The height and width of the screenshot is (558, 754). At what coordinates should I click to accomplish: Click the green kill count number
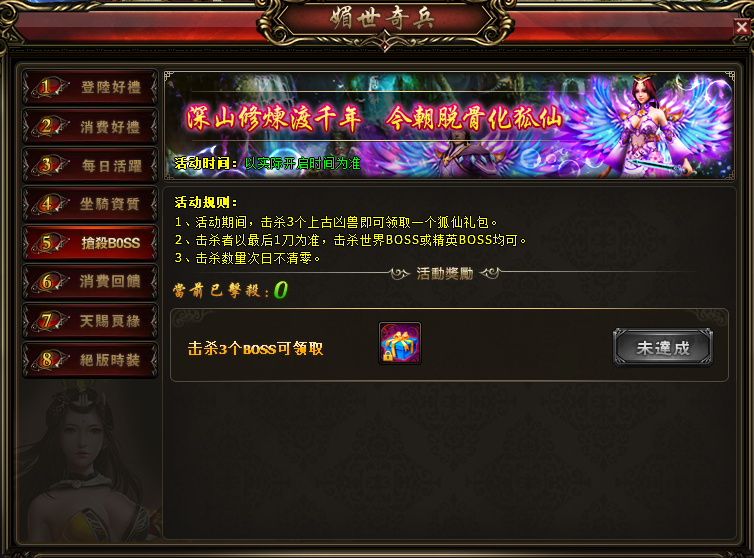point(281,290)
